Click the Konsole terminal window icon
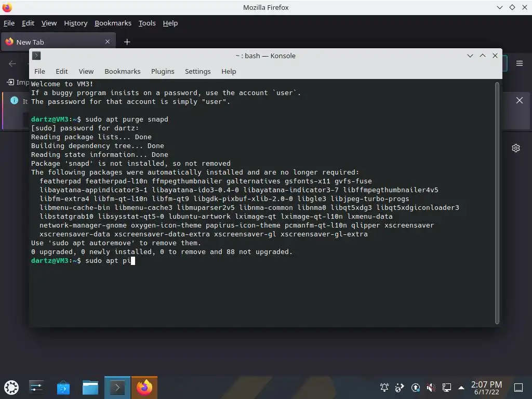This screenshot has height=399, width=532. click(x=37, y=56)
